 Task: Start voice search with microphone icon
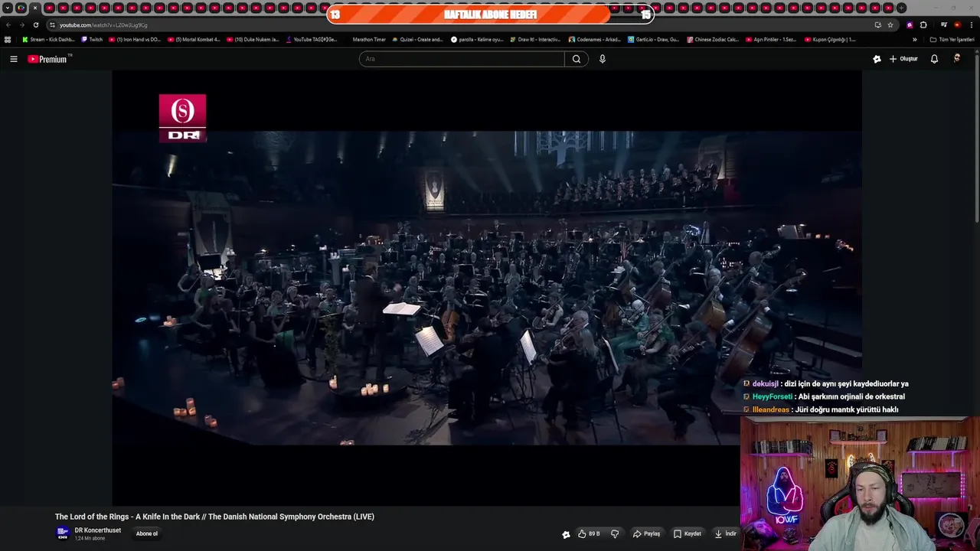tap(603, 59)
